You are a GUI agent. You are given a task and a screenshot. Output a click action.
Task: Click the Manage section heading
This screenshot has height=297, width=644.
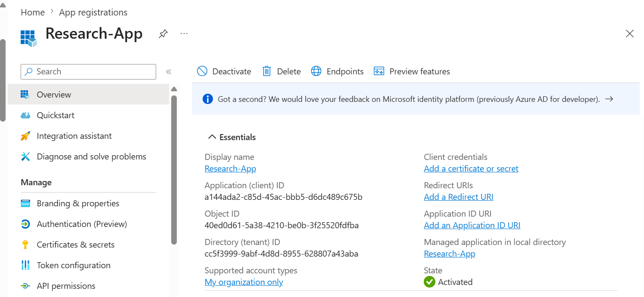tap(36, 182)
